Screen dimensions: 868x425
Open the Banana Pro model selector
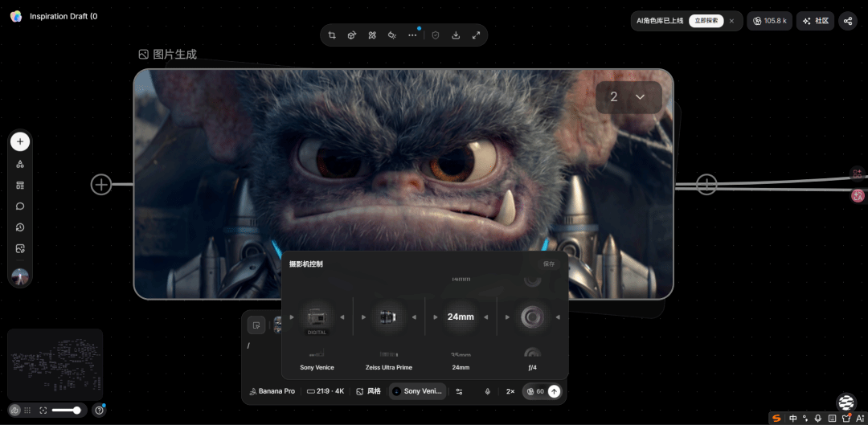click(272, 391)
